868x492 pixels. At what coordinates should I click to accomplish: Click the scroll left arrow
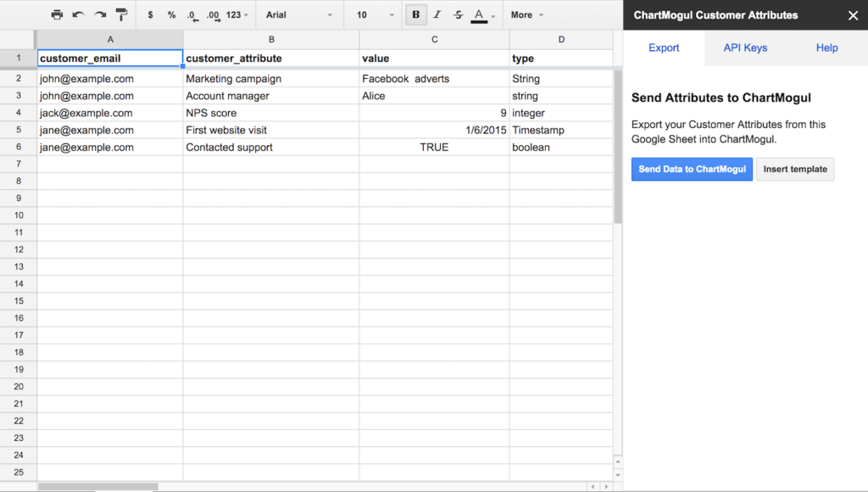pos(593,487)
